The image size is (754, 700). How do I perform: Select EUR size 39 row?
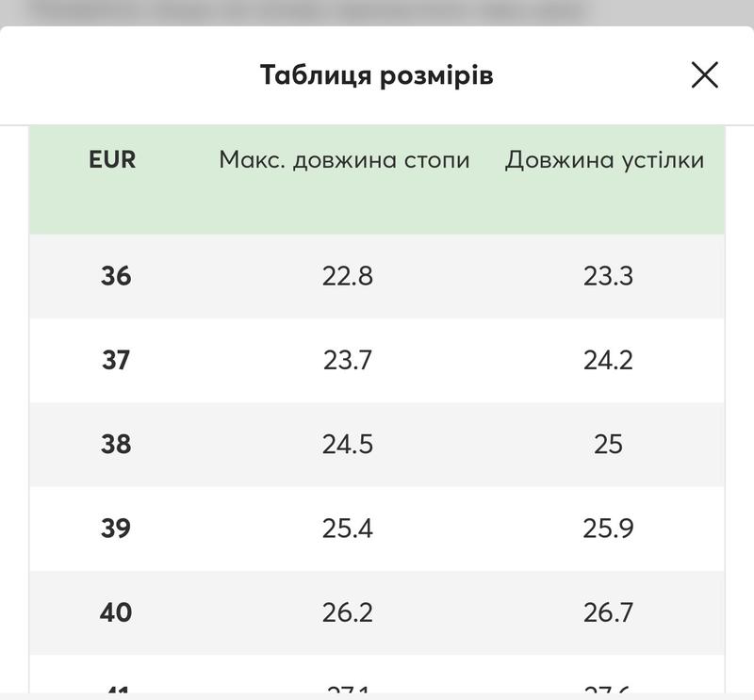tap(377, 529)
